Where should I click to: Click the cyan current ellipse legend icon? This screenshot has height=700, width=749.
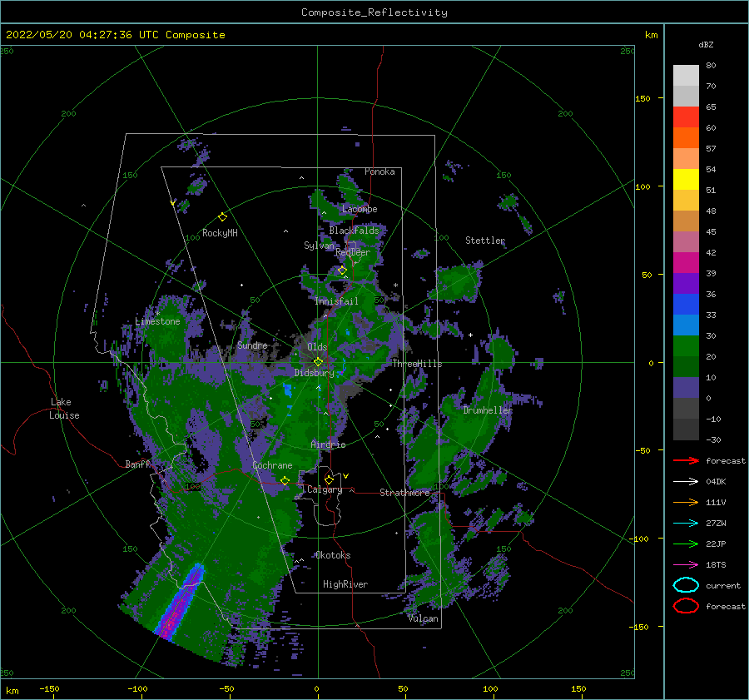pyautogui.click(x=686, y=585)
